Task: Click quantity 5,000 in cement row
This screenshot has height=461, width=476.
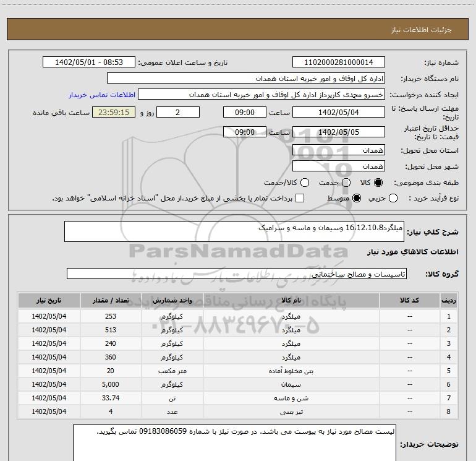Action: [x=111, y=384]
